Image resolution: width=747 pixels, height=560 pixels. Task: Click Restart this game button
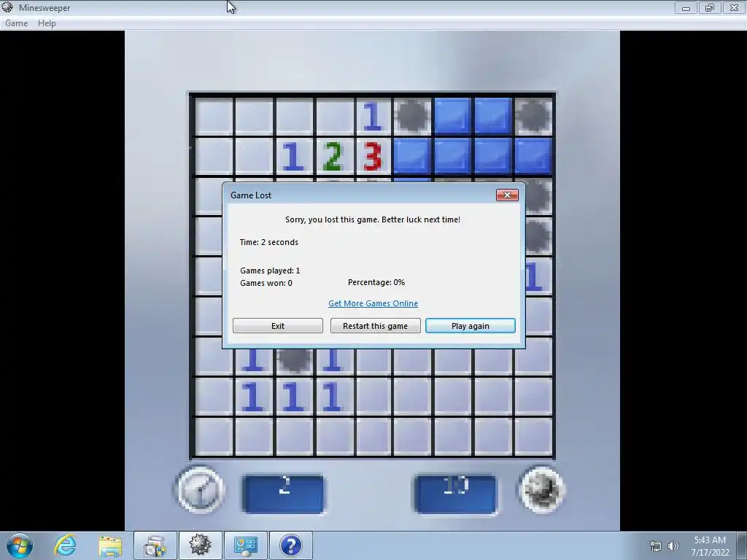pos(376,326)
